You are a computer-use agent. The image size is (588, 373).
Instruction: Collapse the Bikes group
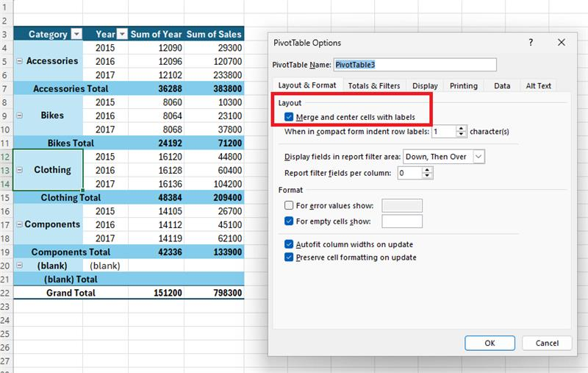click(20, 116)
